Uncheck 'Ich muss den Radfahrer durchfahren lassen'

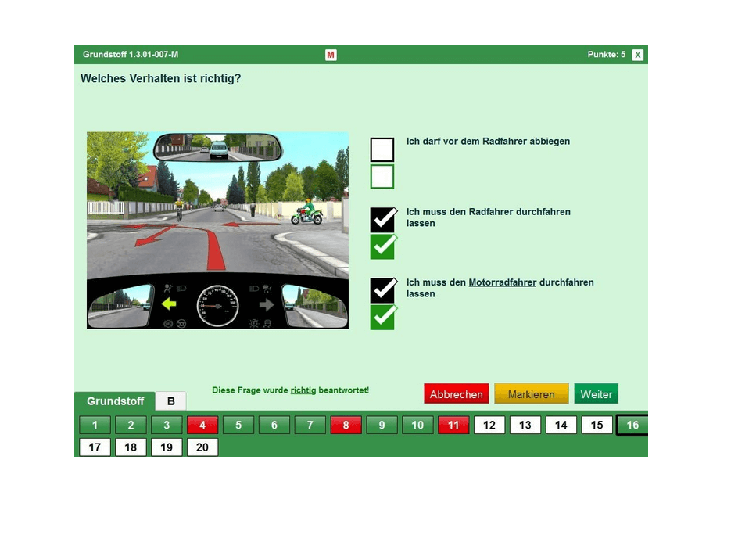pos(382,219)
